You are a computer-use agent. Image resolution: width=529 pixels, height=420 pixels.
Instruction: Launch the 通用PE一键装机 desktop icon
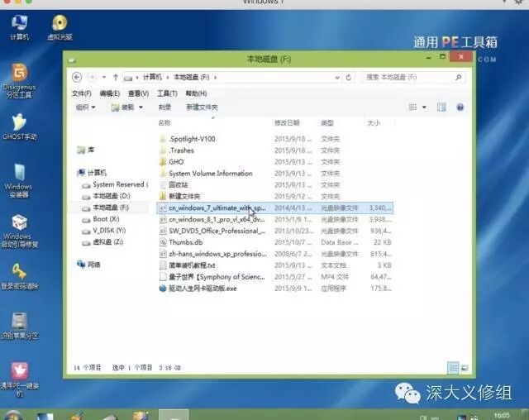coord(19,379)
